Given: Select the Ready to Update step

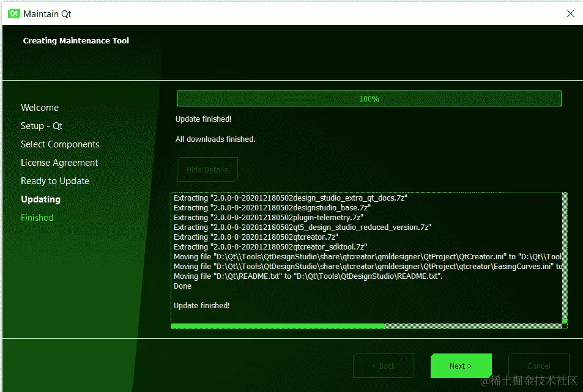Looking at the screenshot, I should click(x=55, y=181).
